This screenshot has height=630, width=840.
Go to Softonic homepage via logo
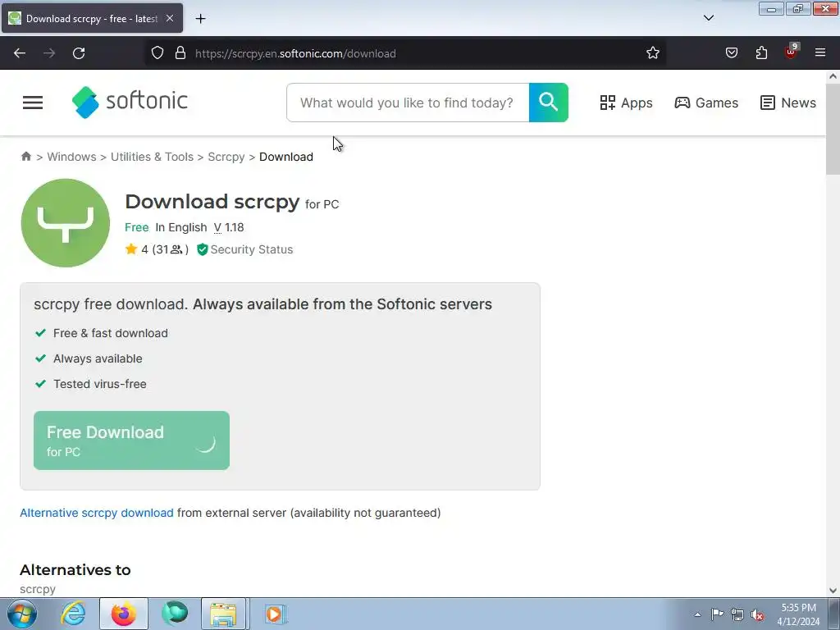[130, 102]
